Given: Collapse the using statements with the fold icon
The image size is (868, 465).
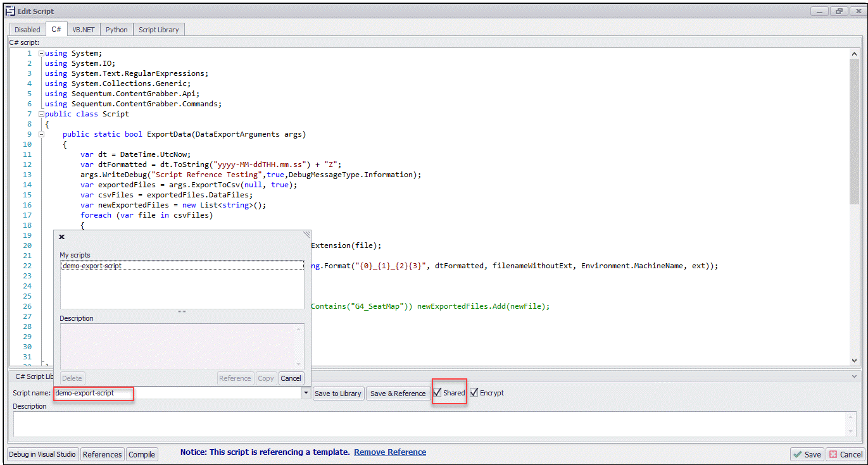Looking at the screenshot, I should 41,53.
